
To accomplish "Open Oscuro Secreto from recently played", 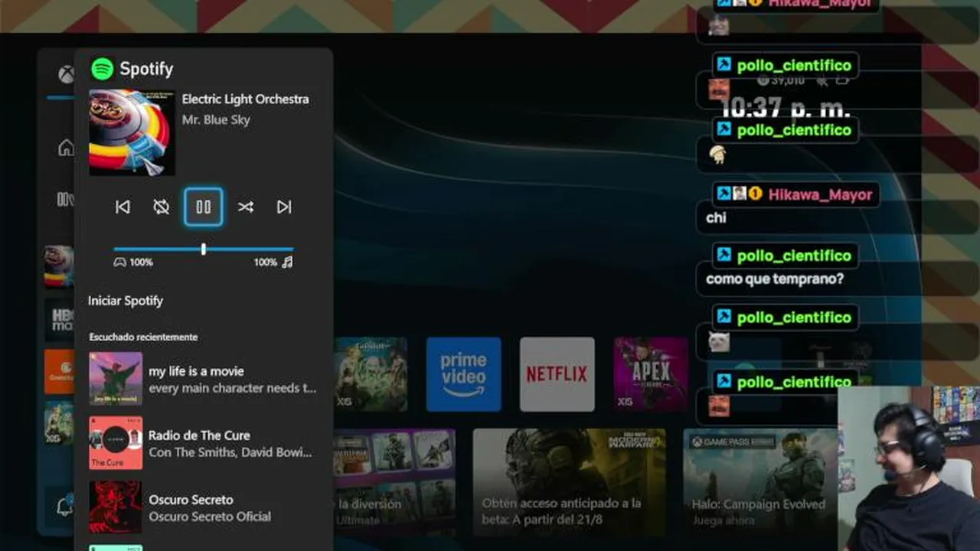I will [x=203, y=507].
